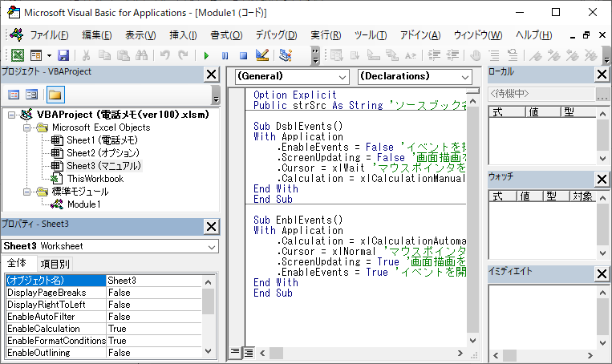Click the Cut scissors icon
The height and width of the screenshot is (364, 612).
(87, 55)
